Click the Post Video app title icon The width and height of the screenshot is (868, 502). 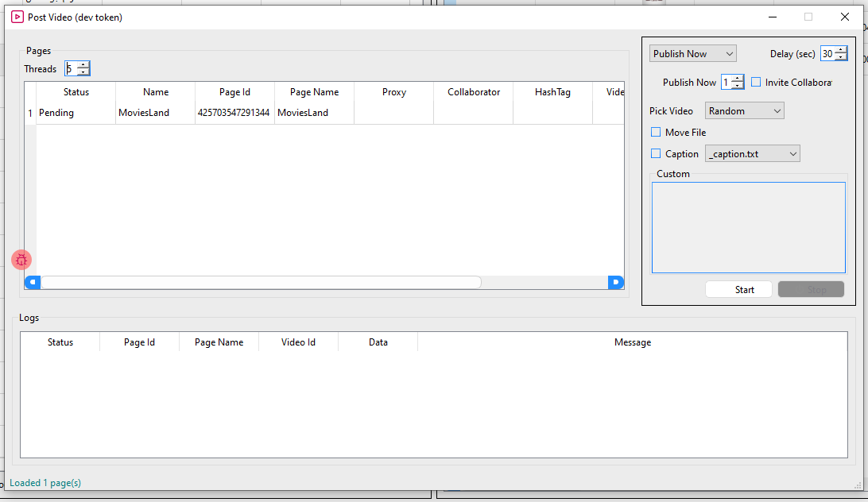click(x=17, y=17)
